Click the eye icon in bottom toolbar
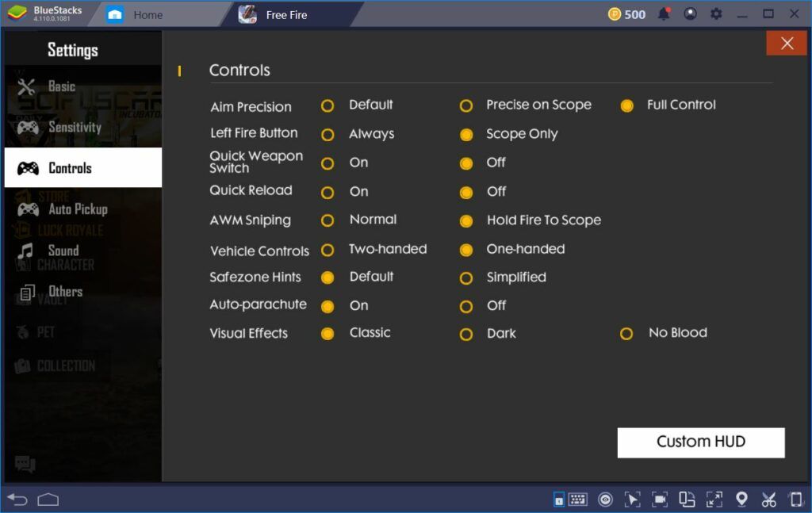The height and width of the screenshot is (513, 812). coord(605,500)
